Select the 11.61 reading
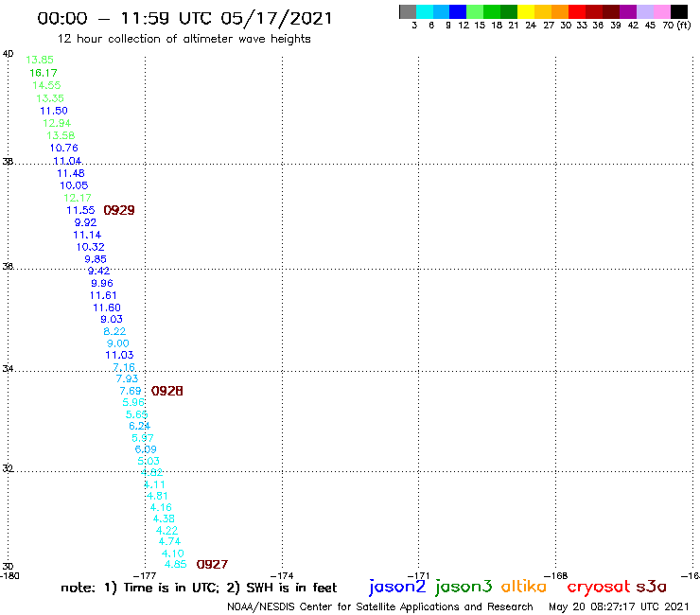Viewport: 700px width, 615px height. pos(103,295)
